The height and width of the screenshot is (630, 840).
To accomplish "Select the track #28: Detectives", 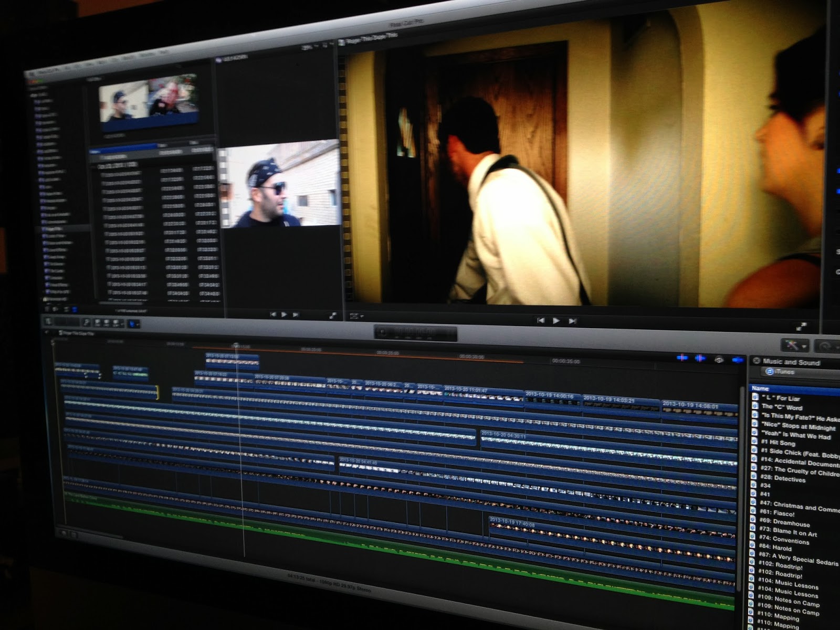I will [782, 479].
